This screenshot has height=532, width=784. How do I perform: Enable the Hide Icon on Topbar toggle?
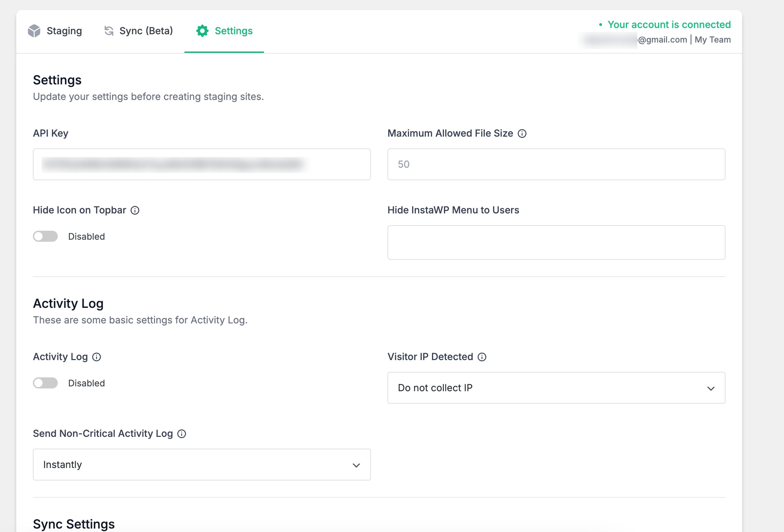click(45, 237)
